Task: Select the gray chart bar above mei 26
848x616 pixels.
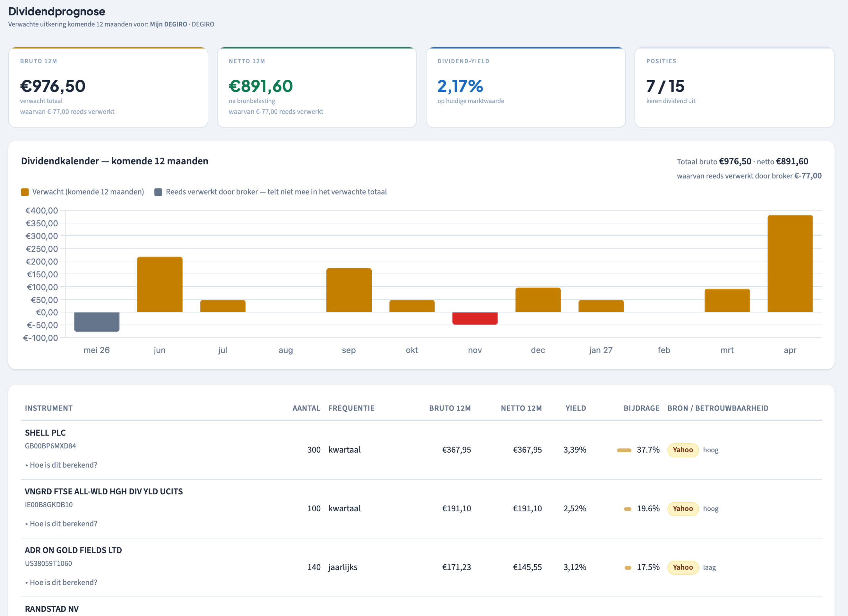Action: tap(97, 322)
